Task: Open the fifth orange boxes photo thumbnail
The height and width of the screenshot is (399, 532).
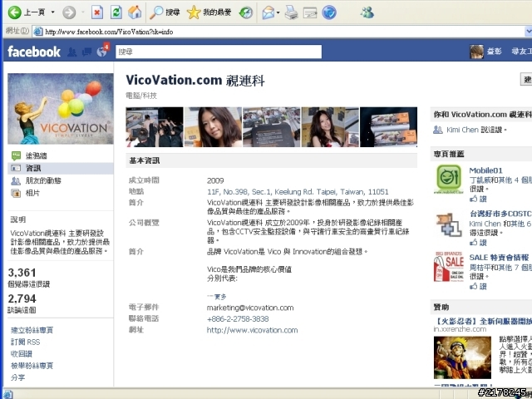Action: (x=388, y=127)
